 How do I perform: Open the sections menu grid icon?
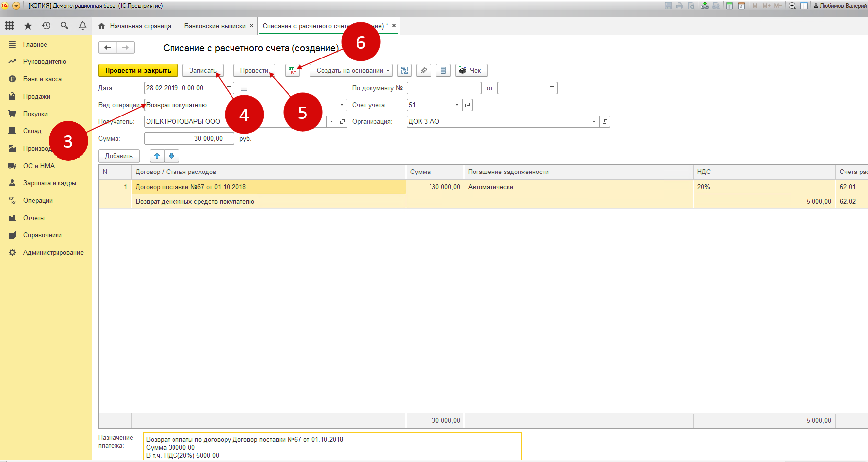pos(9,26)
